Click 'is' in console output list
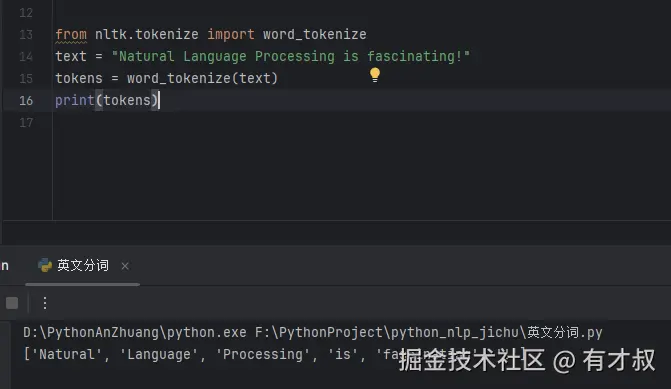The height and width of the screenshot is (389, 671). (x=343, y=354)
